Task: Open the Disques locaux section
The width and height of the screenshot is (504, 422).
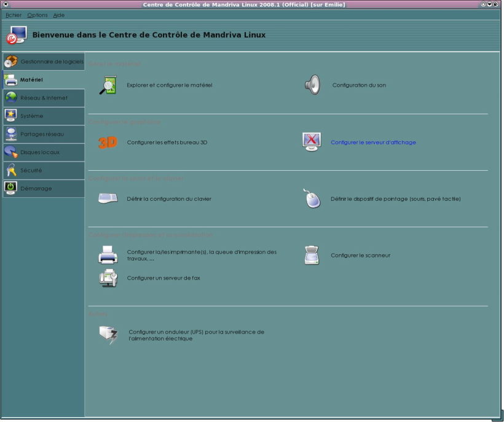Action: tap(44, 152)
